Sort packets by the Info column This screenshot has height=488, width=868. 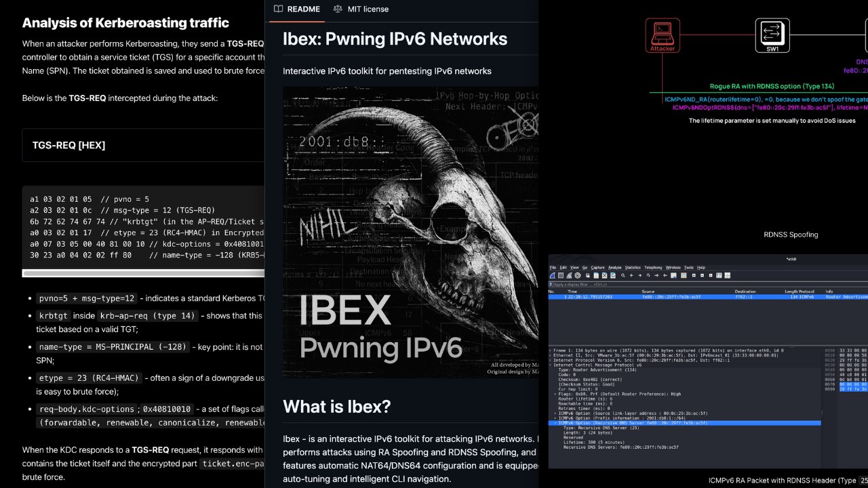pyautogui.click(x=829, y=291)
